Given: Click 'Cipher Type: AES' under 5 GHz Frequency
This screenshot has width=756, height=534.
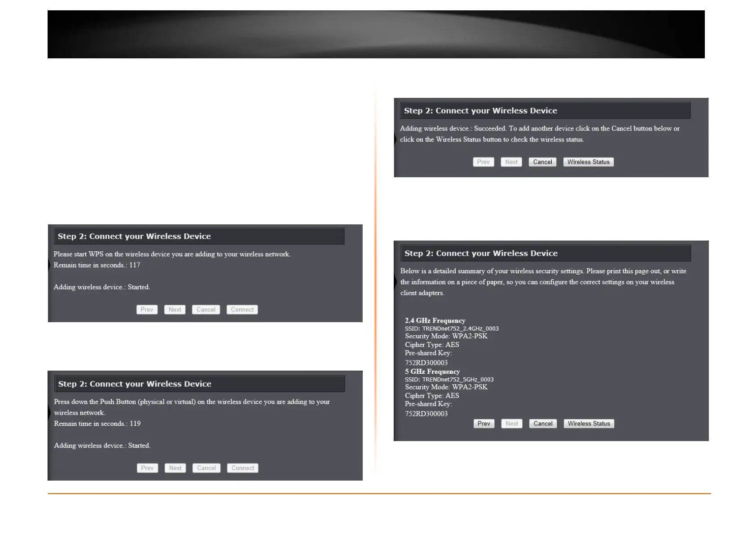Looking at the screenshot, I should [432, 396].
